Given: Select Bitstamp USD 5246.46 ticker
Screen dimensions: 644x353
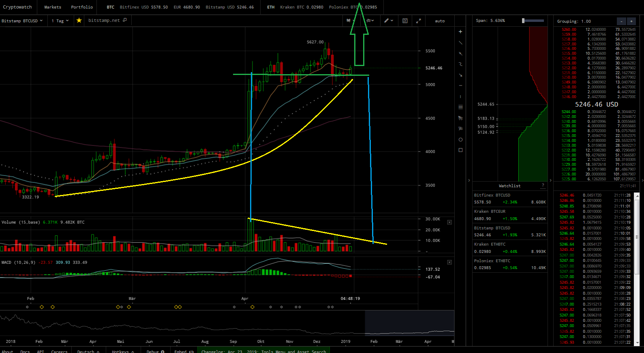Looking at the screenshot, I should pyautogui.click(x=230, y=7).
